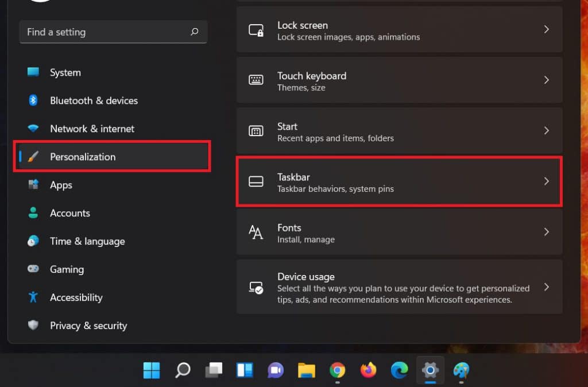Click the Start settings row icon

pos(256,131)
